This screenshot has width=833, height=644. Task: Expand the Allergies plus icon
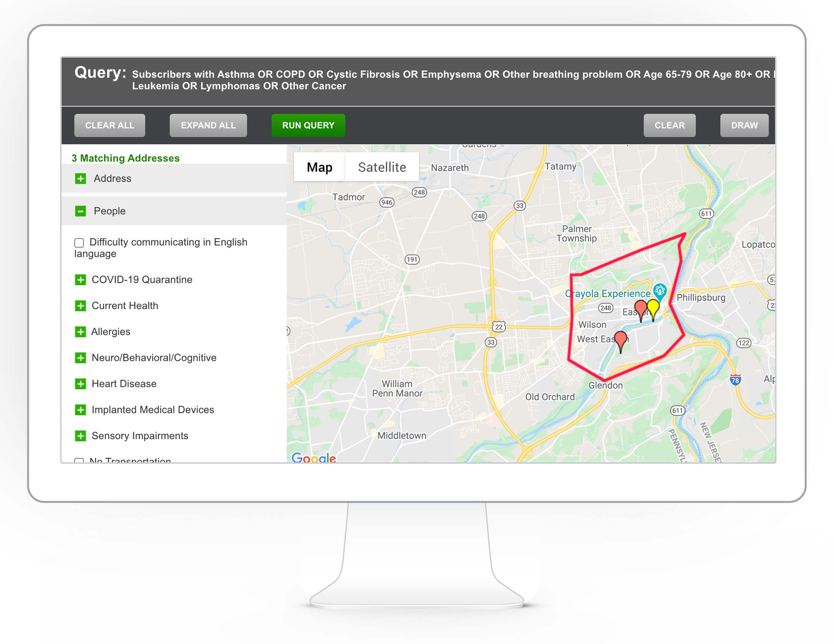click(80, 332)
